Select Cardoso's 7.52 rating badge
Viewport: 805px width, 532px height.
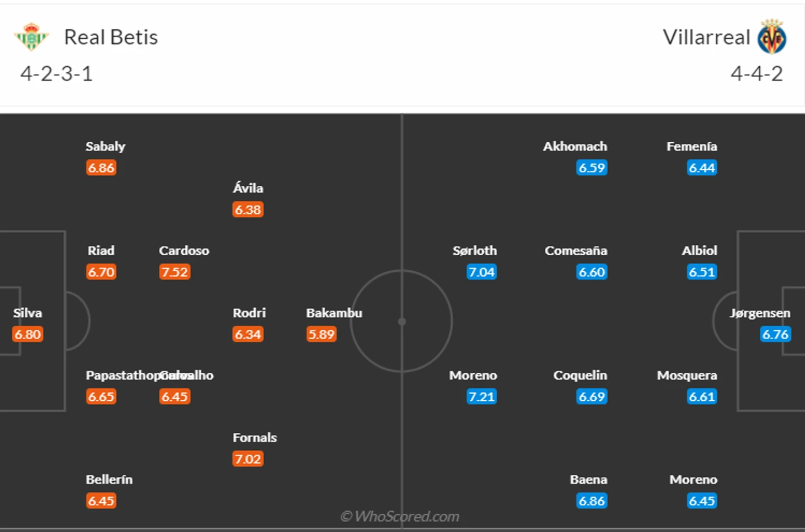(175, 272)
